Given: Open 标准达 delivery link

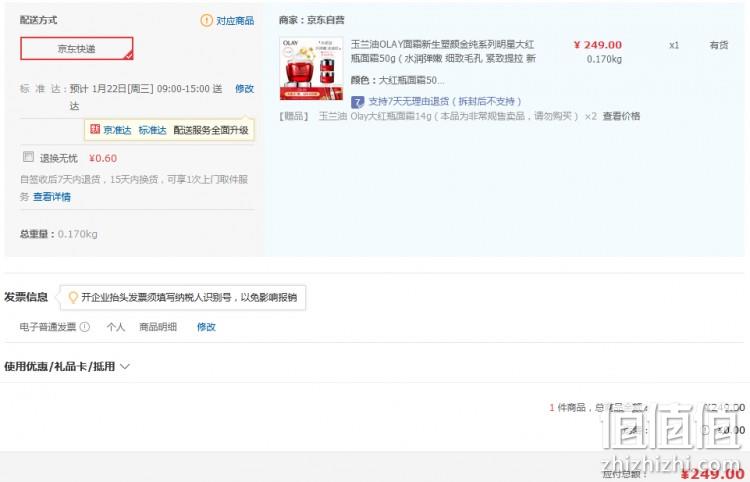Looking at the screenshot, I should pos(152,130).
